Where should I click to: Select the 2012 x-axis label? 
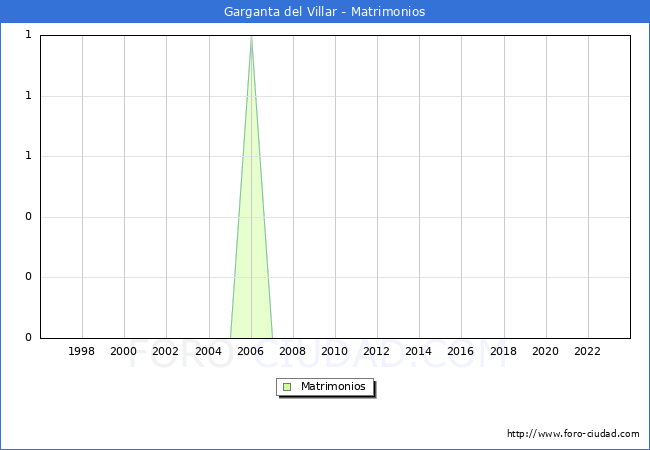(376, 351)
